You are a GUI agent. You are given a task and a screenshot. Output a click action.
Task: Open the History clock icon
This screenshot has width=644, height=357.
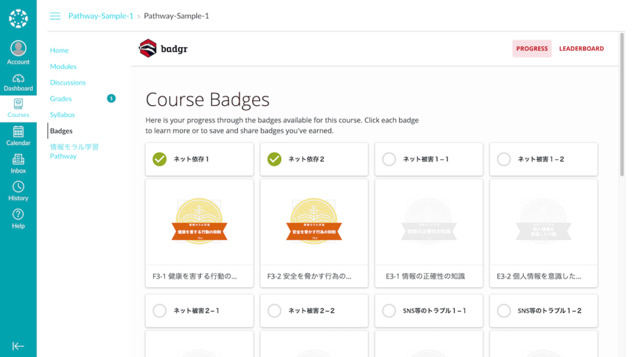[x=18, y=187]
